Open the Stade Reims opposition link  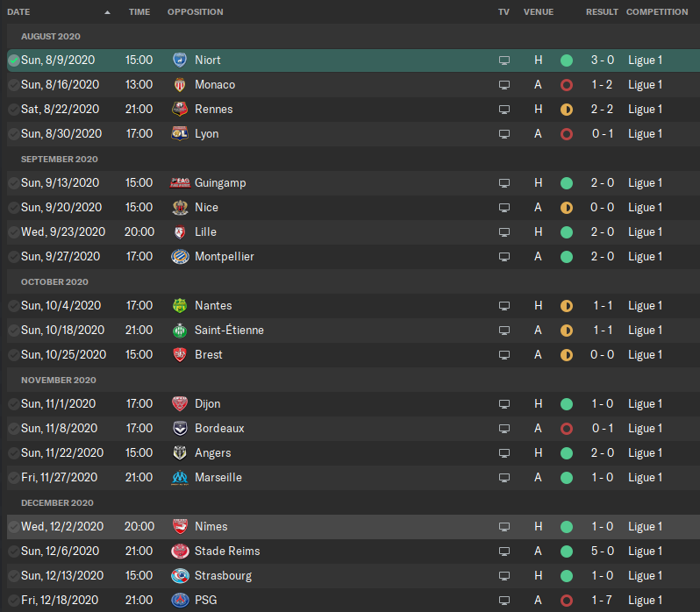(x=227, y=552)
